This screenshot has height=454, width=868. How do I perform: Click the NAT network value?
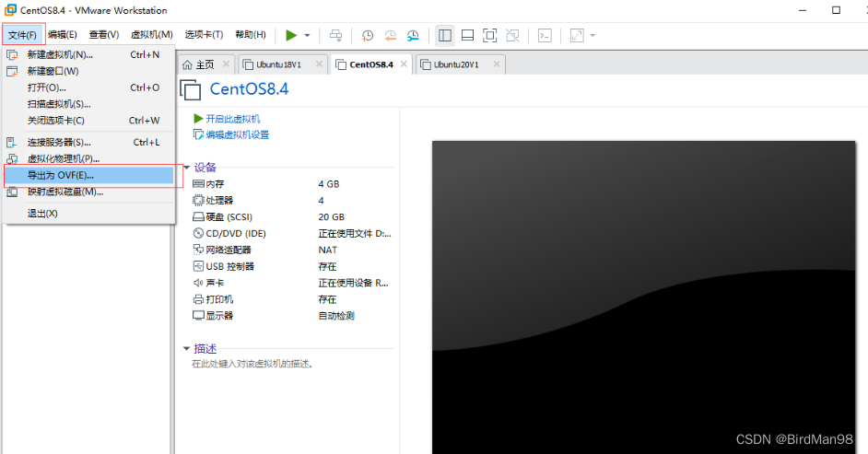tap(328, 250)
